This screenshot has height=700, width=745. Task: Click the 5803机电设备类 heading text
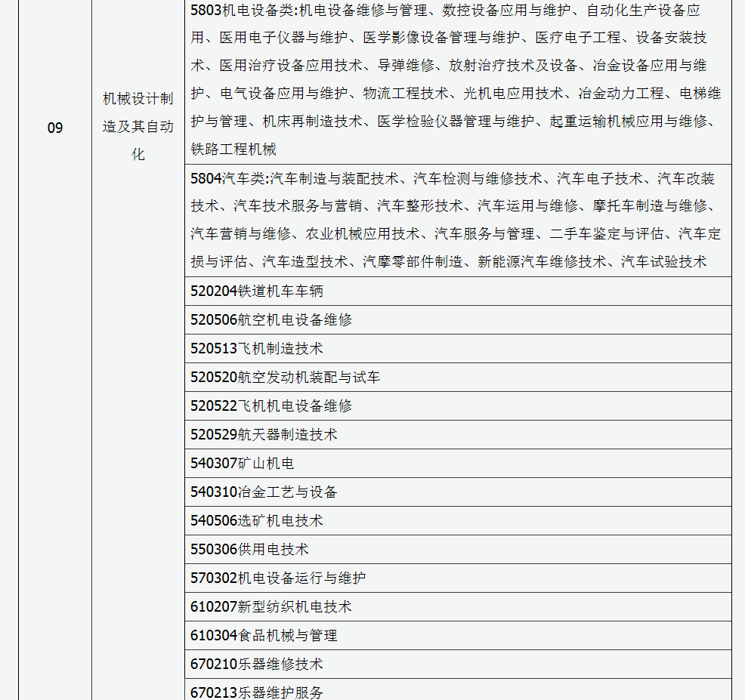coord(242,11)
